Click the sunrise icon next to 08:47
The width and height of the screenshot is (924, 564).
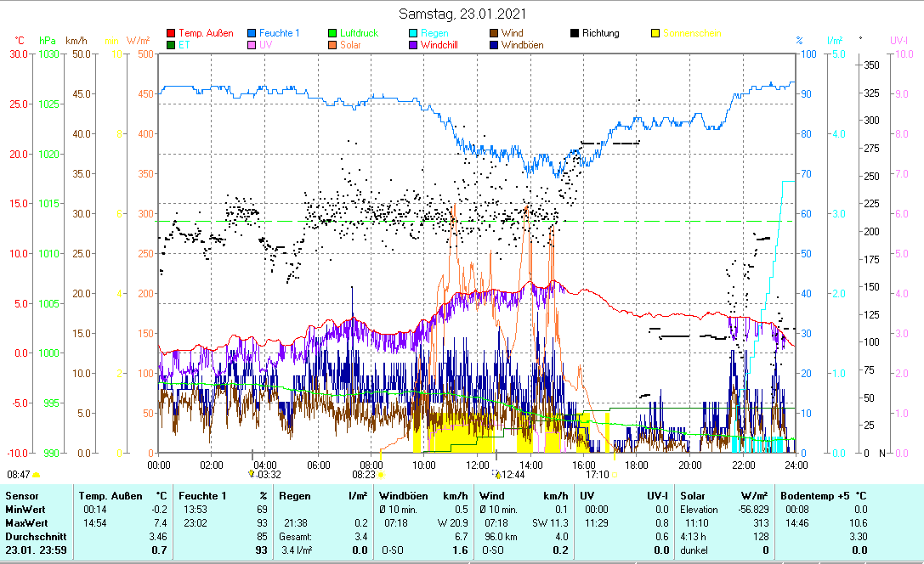pyautogui.click(x=37, y=474)
